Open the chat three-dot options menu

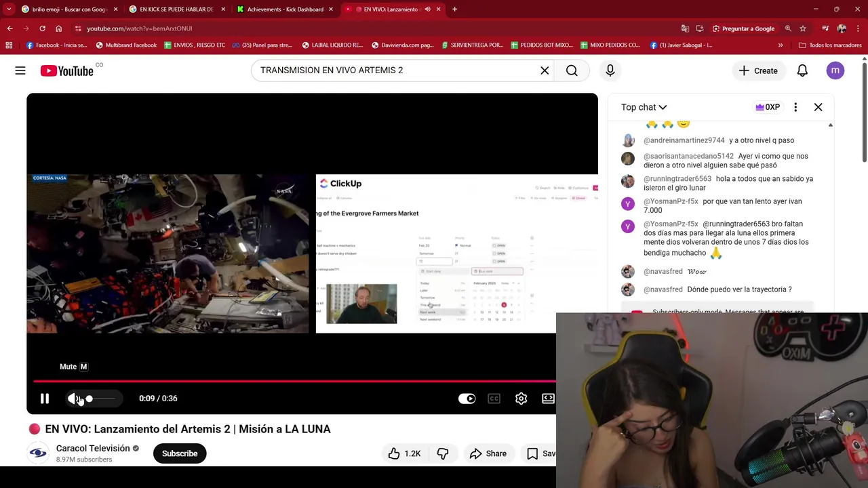795,107
